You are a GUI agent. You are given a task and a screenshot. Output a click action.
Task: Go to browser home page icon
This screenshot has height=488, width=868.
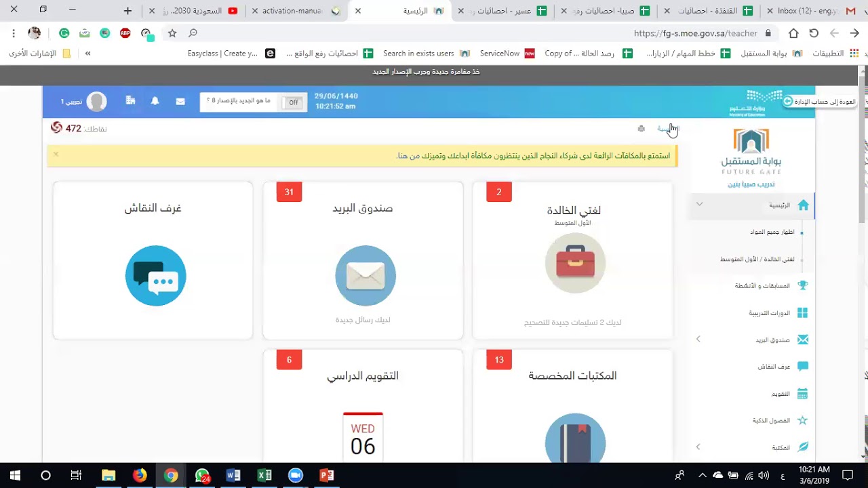793,33
